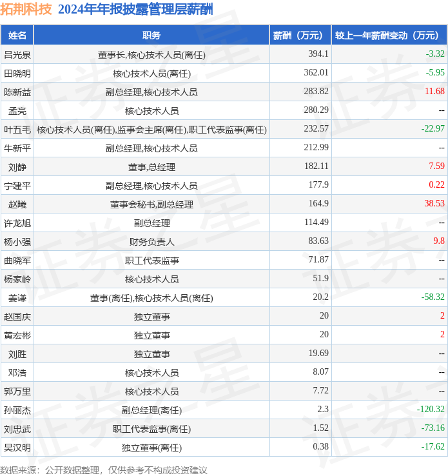Click the salary value 232.57

[316, 129]
